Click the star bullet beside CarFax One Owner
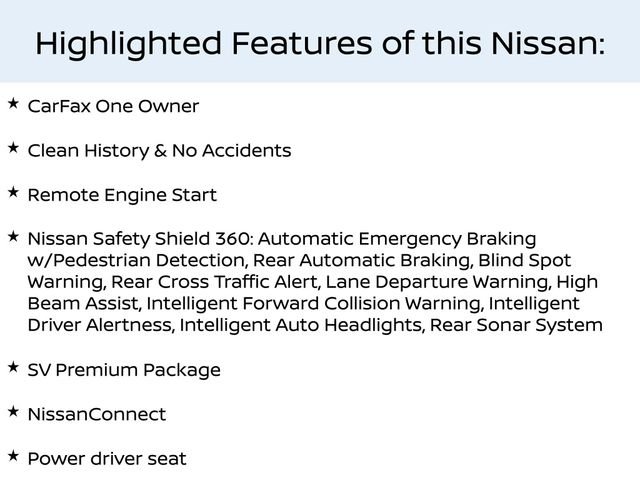This screenshot has height=480, width=640. [13, 104]
